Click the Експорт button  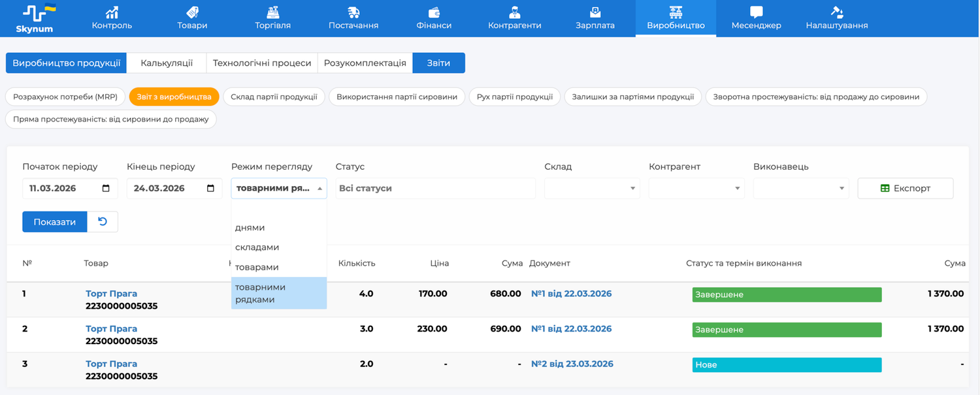click(905, 189)
